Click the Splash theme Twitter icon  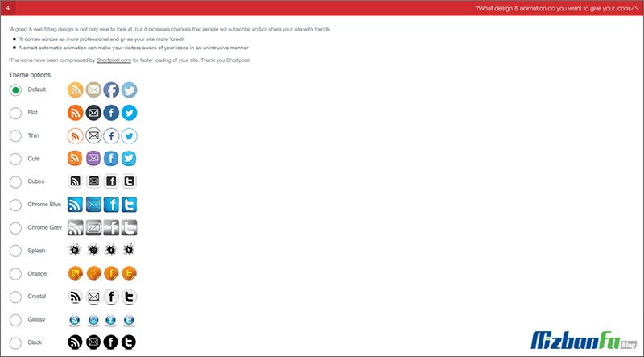129,250
